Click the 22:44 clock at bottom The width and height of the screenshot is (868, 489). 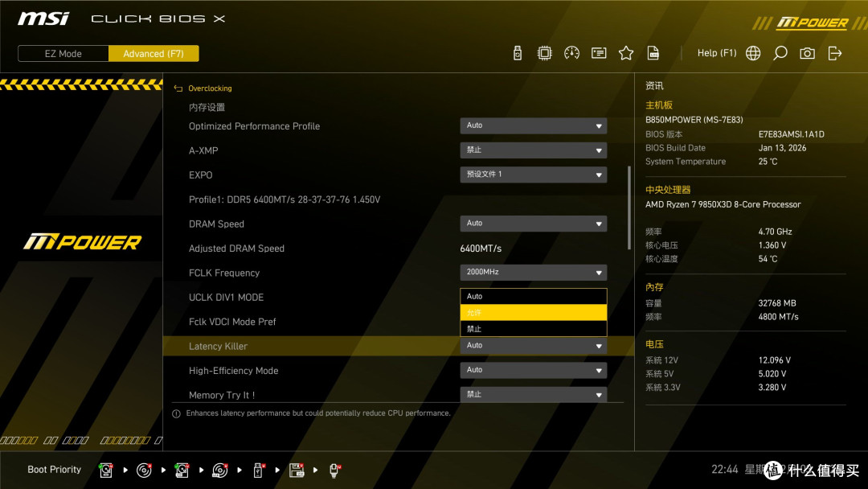click(725, 470)
